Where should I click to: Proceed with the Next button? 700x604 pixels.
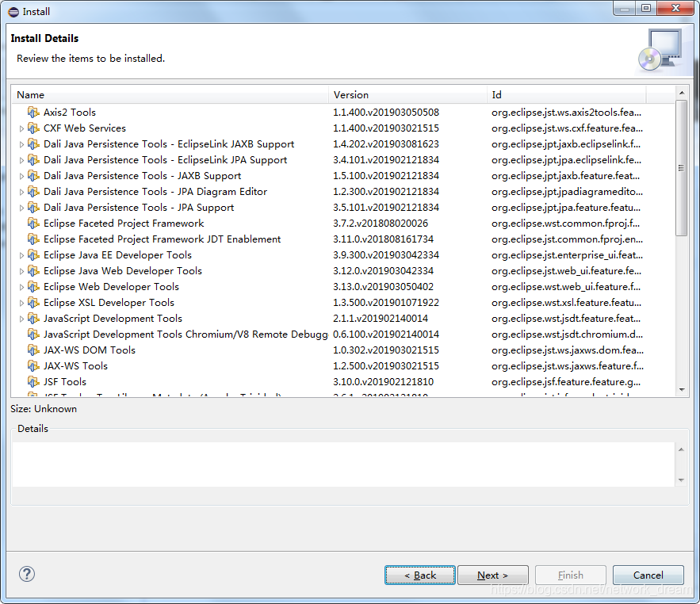click(x=493, y=575)
